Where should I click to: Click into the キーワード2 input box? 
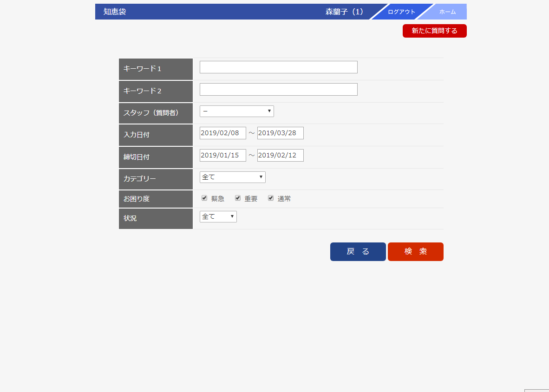pos(278,90)
